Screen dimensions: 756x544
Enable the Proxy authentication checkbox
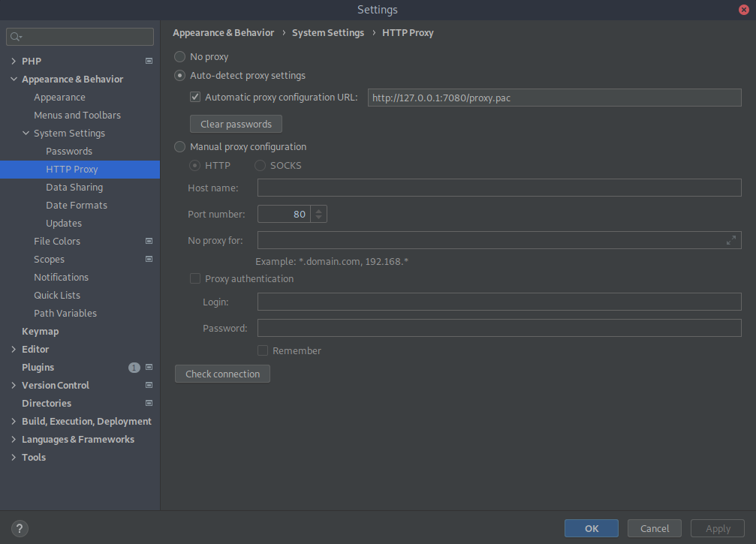tap(195, 278)
